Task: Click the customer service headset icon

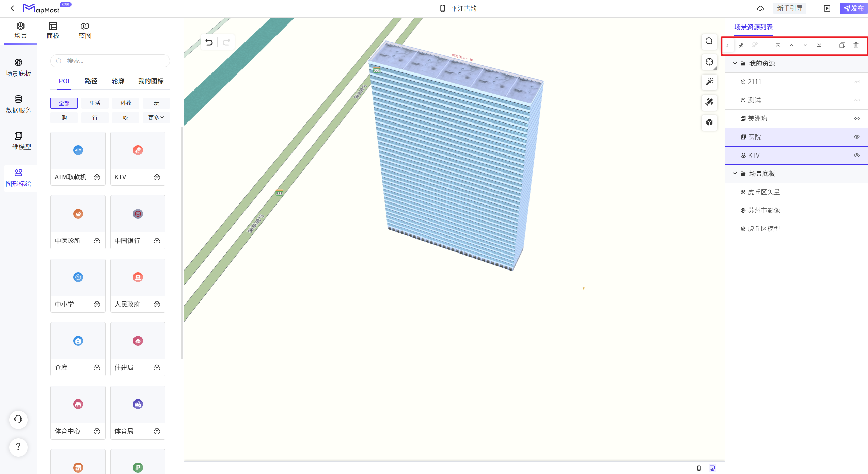Action: (x=18, y=419)
